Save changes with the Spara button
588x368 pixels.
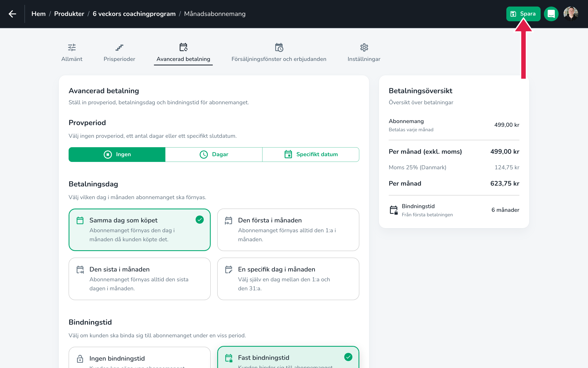(x=523, y=14)
